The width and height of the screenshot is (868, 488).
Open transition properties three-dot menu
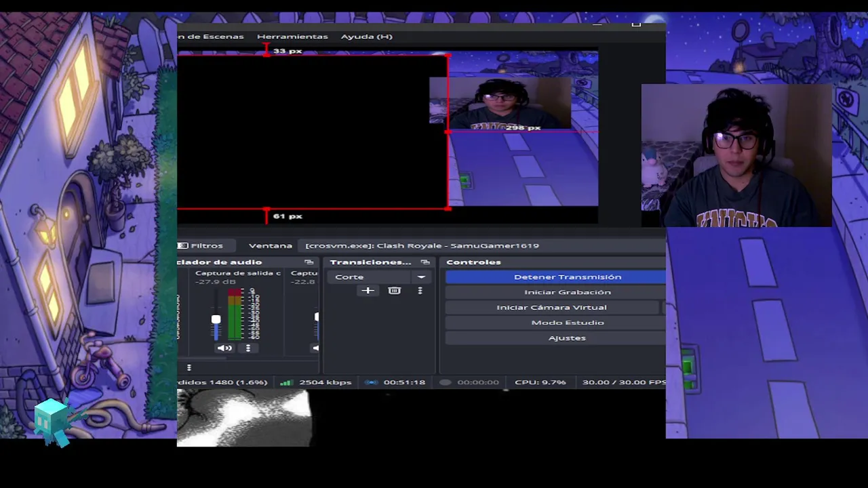click(420, 291)
